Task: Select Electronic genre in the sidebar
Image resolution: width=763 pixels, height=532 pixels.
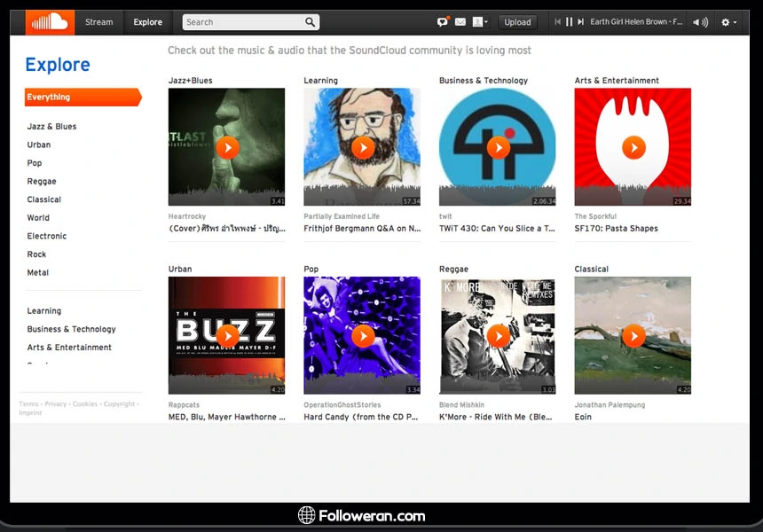Action: tap(47, 236)
